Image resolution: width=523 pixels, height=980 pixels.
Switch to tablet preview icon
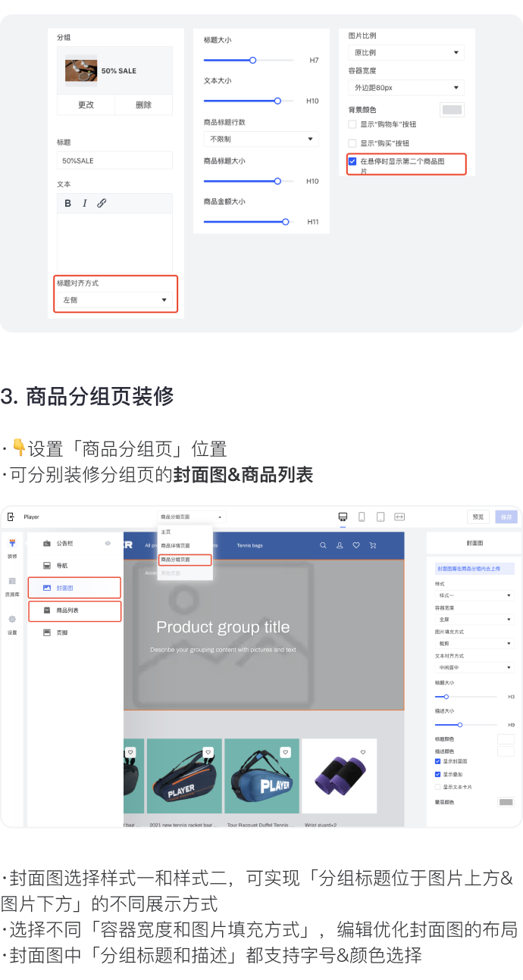pyautogui.click(x=381, y=517)
